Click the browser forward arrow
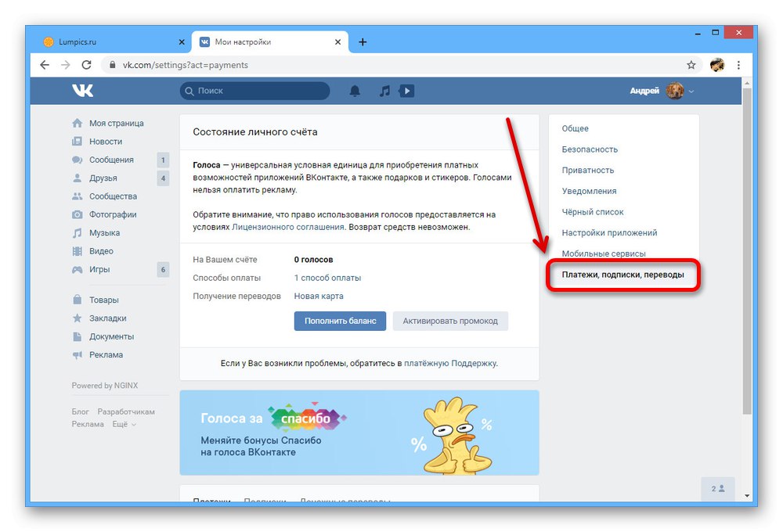The image size is (783, 532). [66, 65]
